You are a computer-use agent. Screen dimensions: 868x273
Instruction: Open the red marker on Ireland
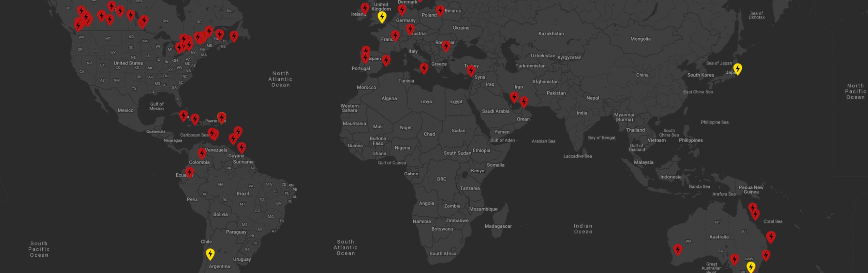point(365,8)
